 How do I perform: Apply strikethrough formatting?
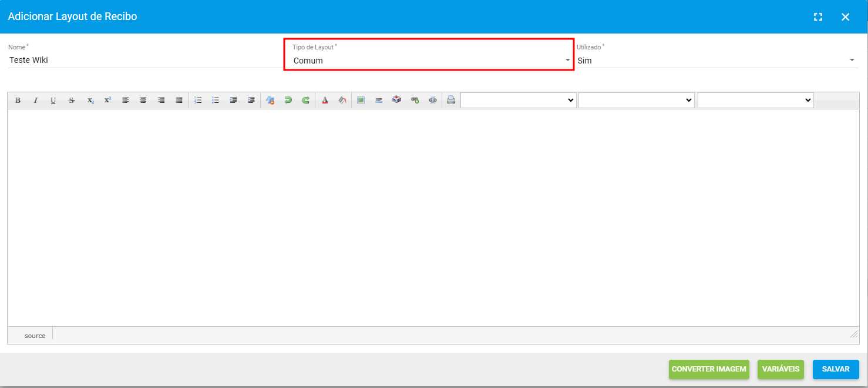(72, 101)
